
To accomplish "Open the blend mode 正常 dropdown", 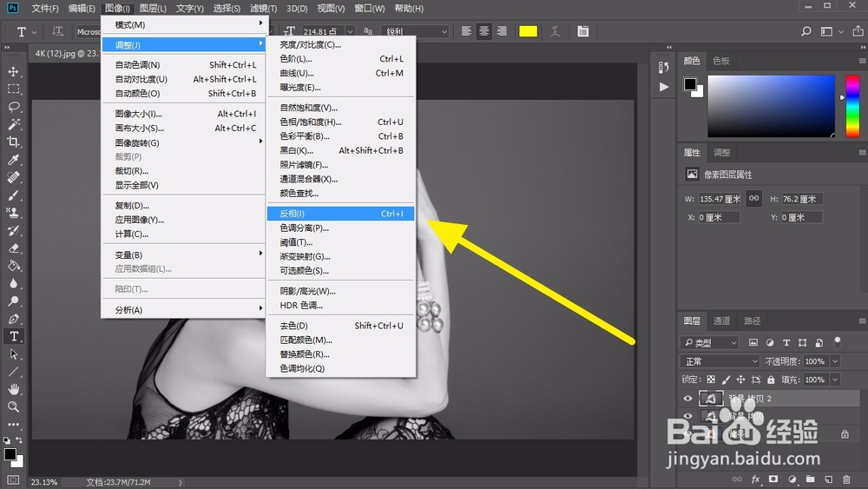I will (720, 361).
